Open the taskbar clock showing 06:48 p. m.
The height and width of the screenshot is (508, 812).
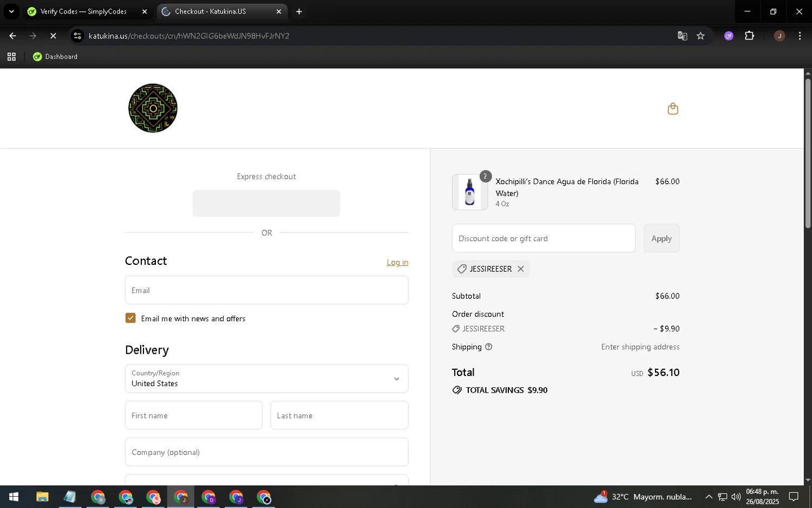762,497
